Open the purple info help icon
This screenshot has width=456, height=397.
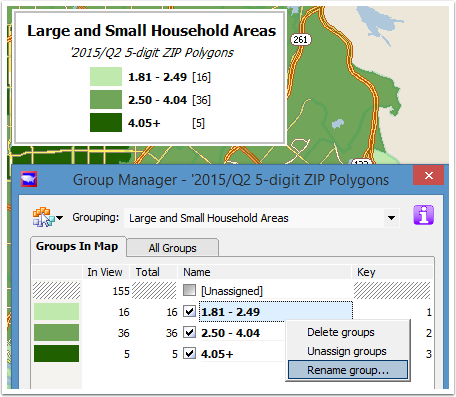pos(423,215)
